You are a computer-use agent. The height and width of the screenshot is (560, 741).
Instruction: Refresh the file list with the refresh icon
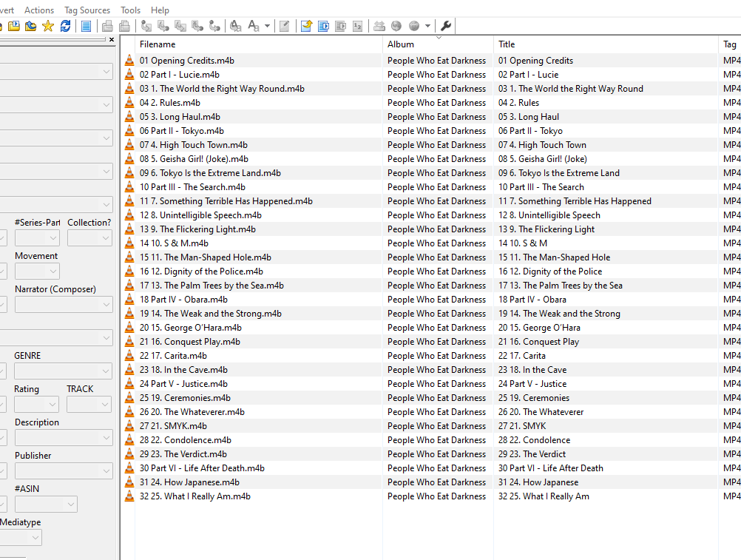pyautogui.click(x=66, y=26)
